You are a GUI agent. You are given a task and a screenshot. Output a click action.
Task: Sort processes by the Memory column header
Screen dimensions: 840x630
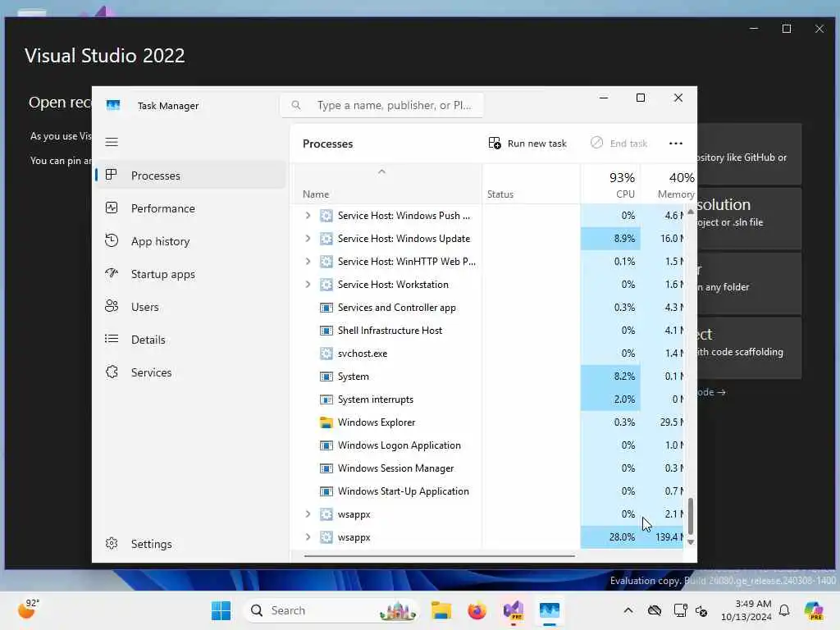coord(668,185)
